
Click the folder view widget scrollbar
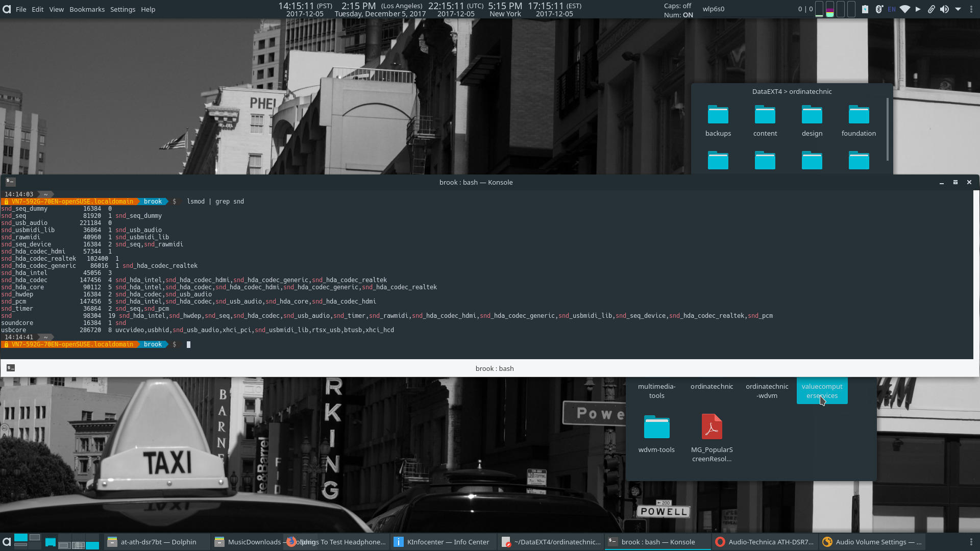(888, 129)
